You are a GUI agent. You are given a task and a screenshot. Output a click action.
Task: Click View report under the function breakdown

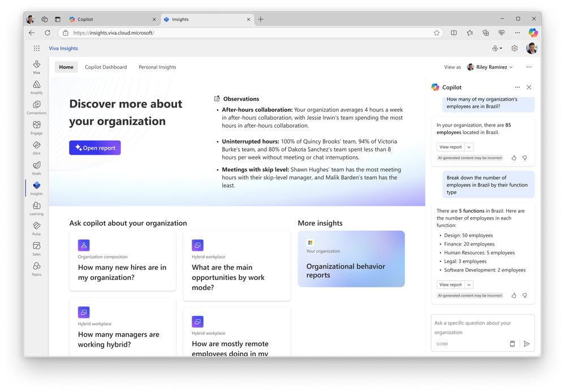point(450,285)
